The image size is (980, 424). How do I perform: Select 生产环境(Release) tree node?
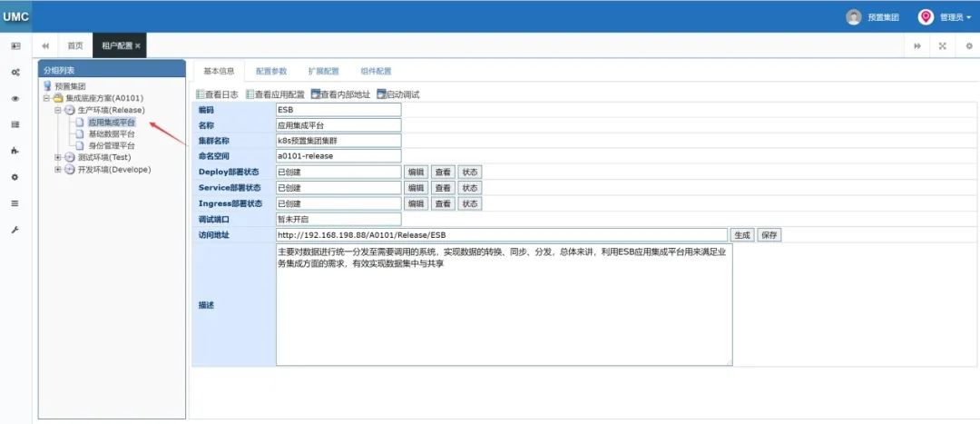tap(111, 110)
